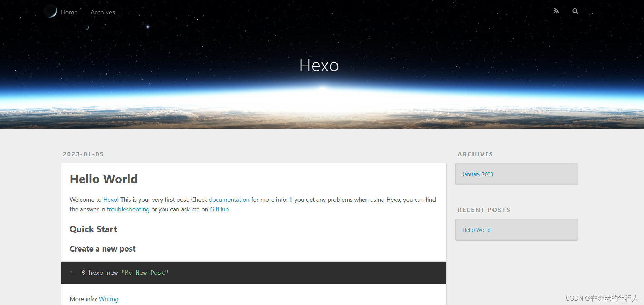Select the hexo new command code block
The height and width of the screenshot is (305, 644).
point(125,273)
